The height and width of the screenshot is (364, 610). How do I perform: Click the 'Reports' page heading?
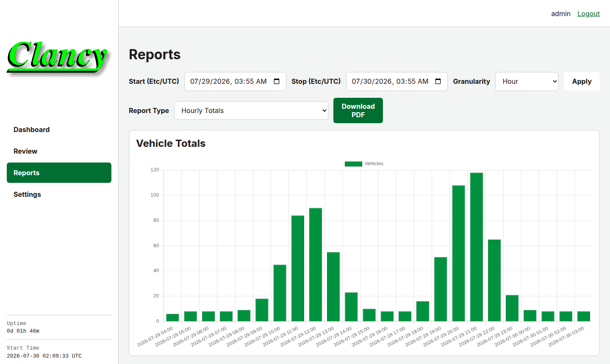[x=155, y=54]
